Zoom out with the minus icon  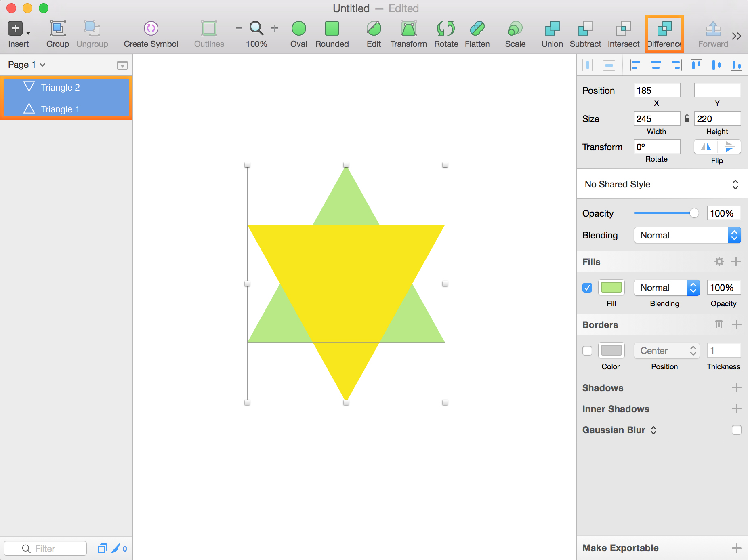coord(239,28)
